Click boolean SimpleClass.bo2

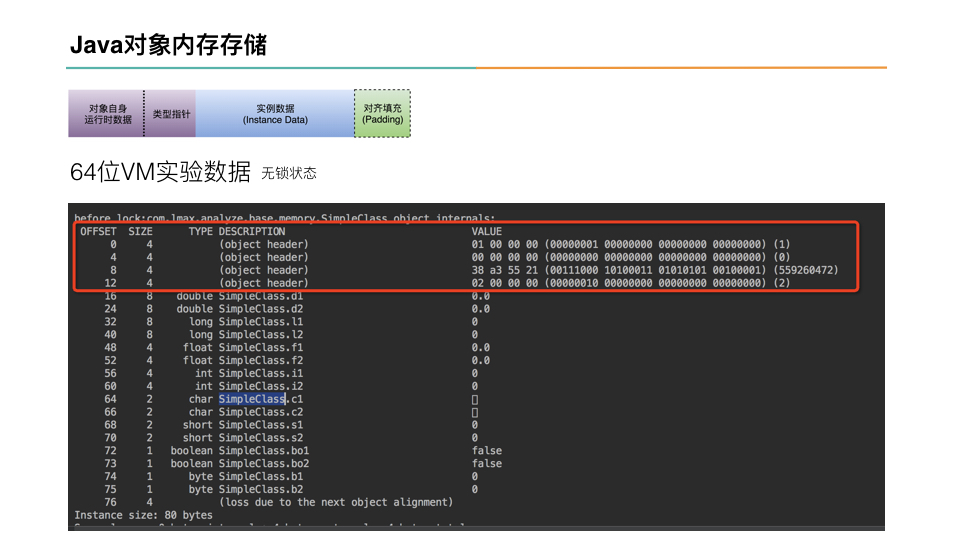[239, 463]
